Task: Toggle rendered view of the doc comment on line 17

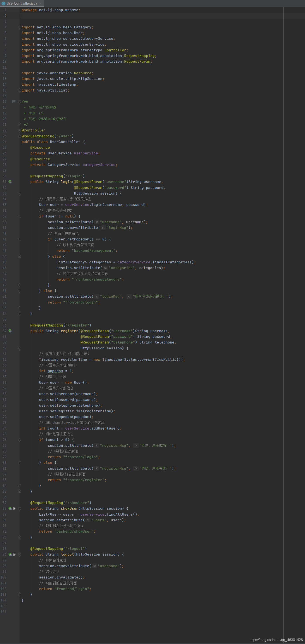Action: click(x=14, y=102)
